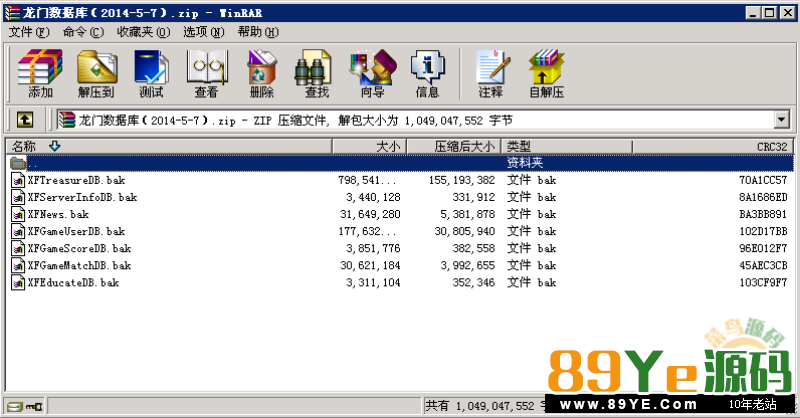Select file name XFServerInfoDB.bak
Screen dimensions: 800x418
click(x=82, y=197)
